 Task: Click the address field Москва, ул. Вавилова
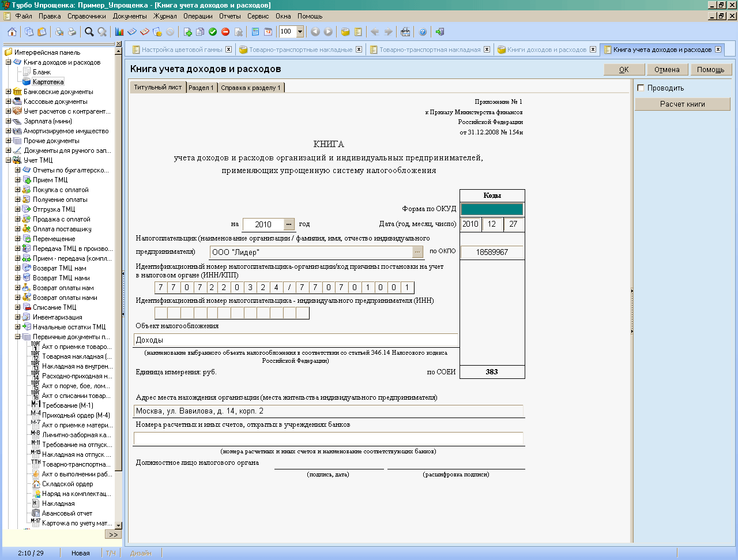tap(329, 411)
